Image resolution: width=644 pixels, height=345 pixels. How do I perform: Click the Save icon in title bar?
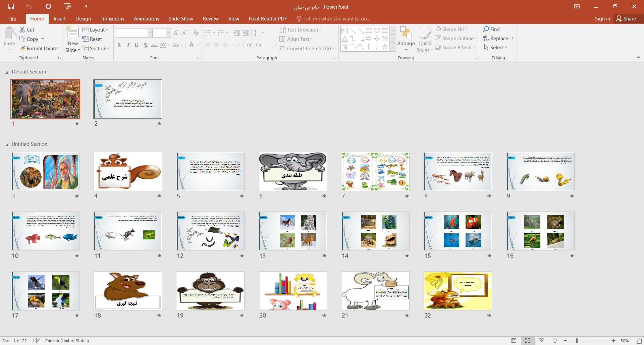pos(11,6)
